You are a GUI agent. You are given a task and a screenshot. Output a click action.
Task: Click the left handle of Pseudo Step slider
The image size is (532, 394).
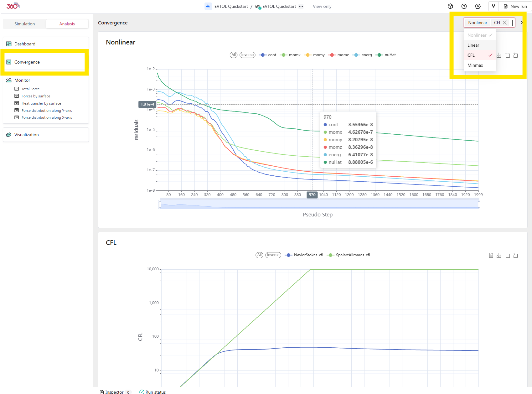coord(160,205)
